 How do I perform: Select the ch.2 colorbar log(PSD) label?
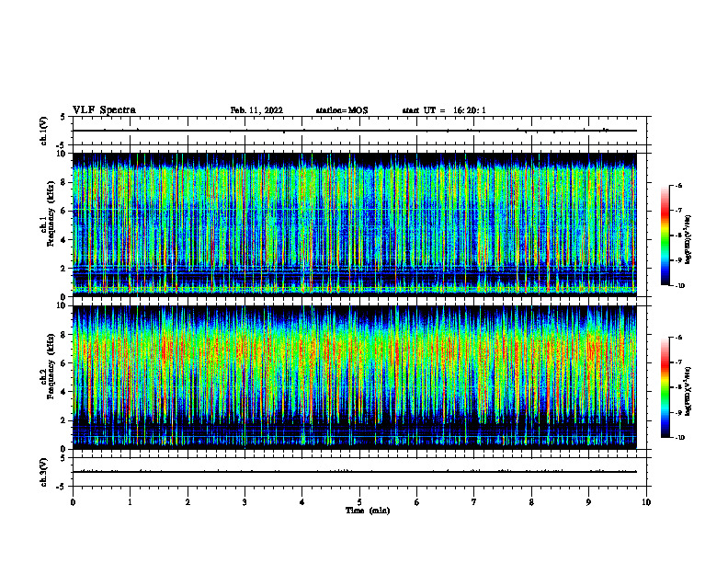688,391
